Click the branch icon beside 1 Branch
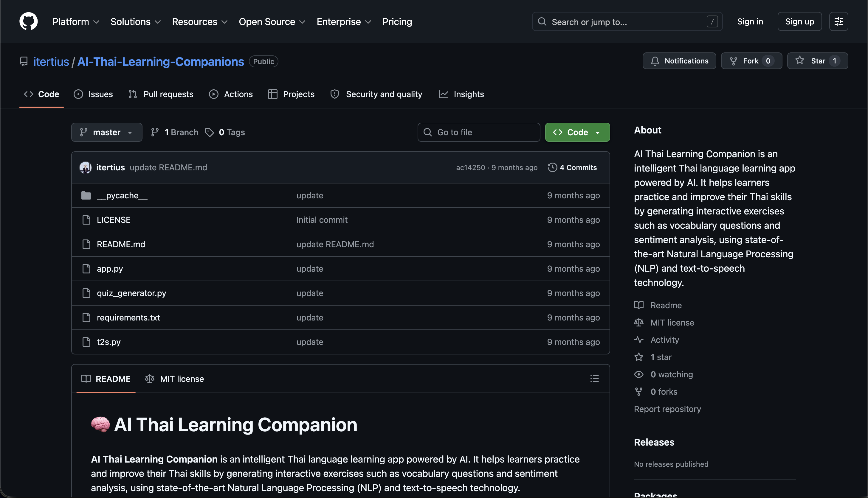 point(155,132)
